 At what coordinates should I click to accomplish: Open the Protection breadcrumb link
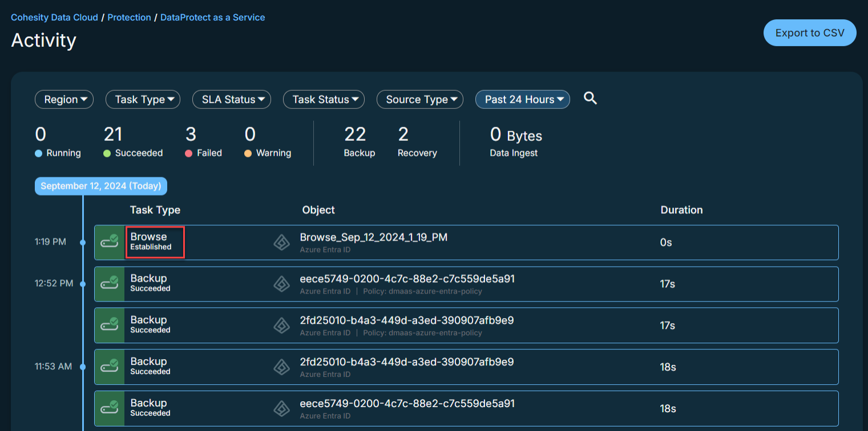tap(129, 17)
